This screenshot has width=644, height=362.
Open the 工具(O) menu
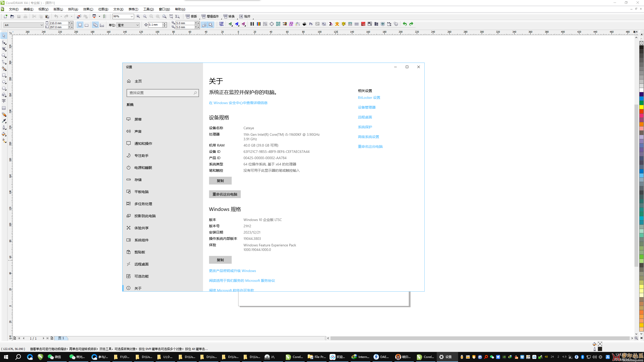[x=148, y=9]
